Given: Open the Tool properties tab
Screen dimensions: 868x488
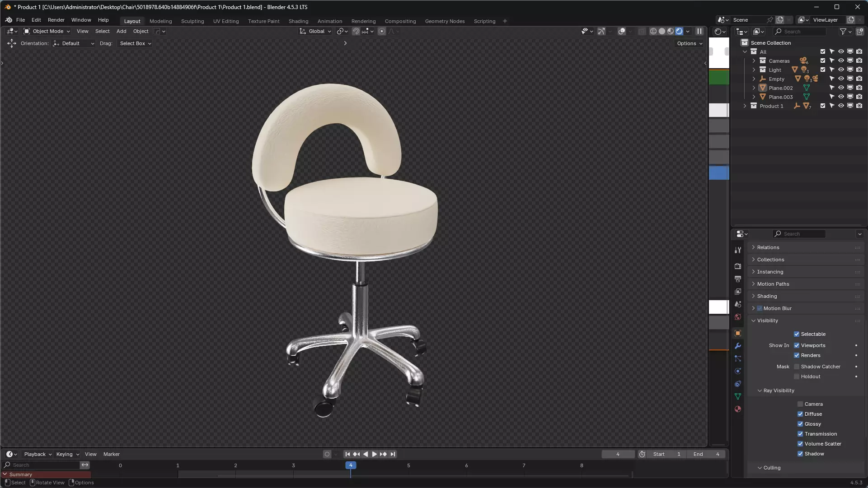Looking at the screenshot, I should pos(738,250).
